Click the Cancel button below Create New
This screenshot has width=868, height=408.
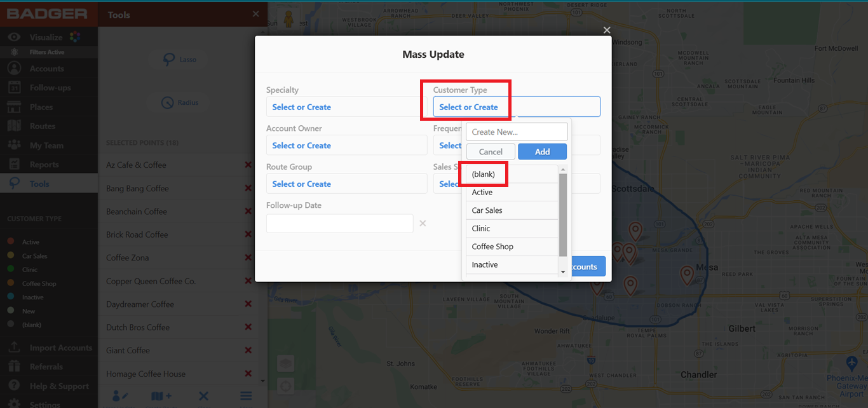click(x=490, y=151)
